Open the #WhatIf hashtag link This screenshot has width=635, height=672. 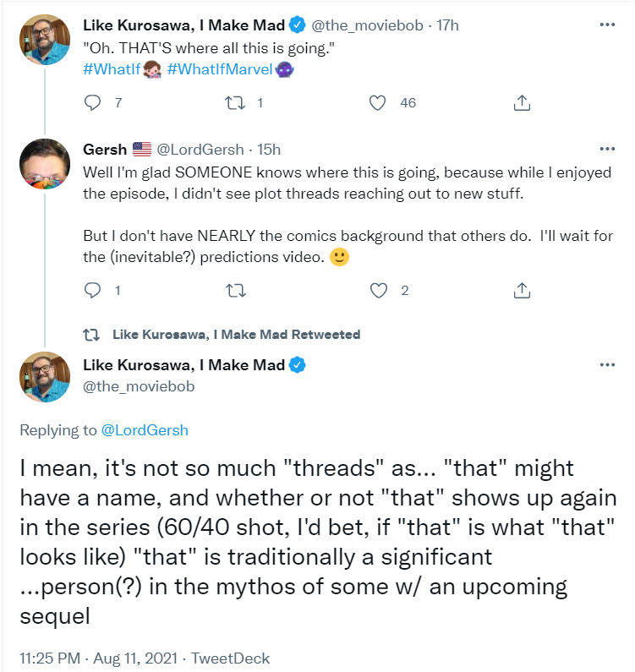pyautogui.click(x=112, y=69)
